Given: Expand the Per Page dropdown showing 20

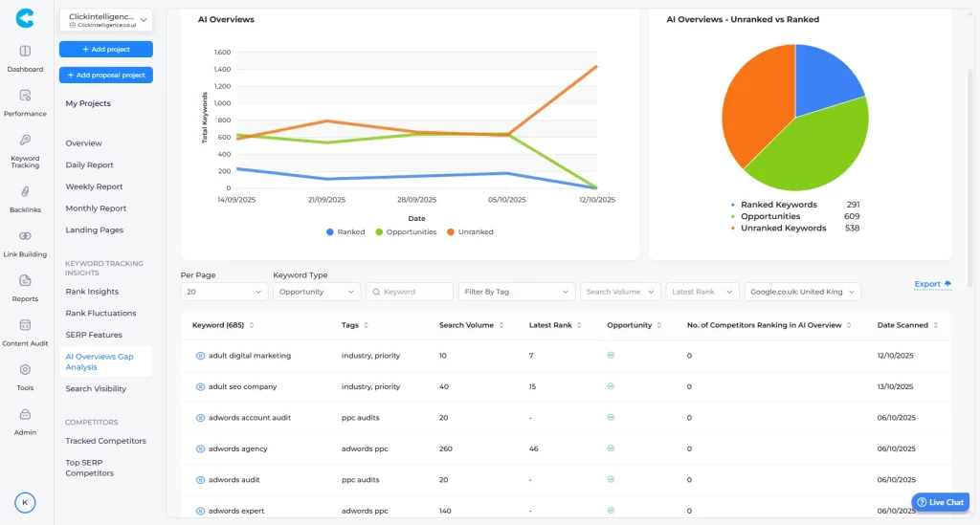Looking at the screenshot, I should tap(224, 292).
